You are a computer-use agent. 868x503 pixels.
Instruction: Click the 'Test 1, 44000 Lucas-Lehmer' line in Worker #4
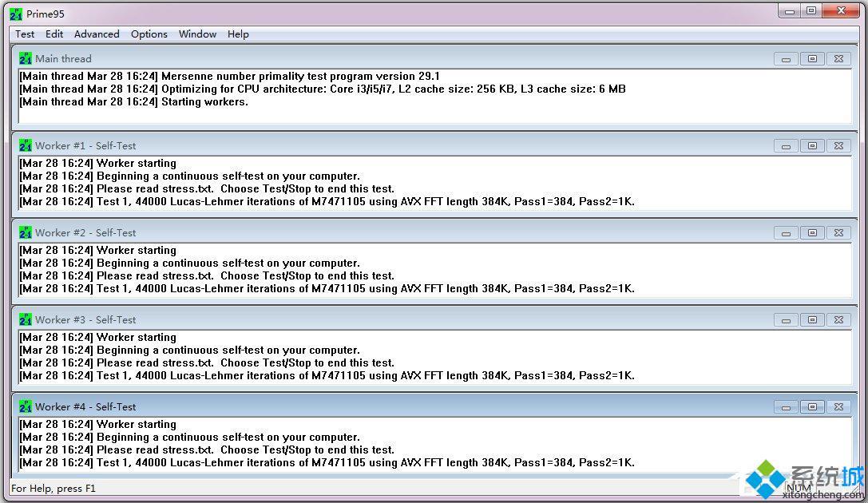point(327,462)
